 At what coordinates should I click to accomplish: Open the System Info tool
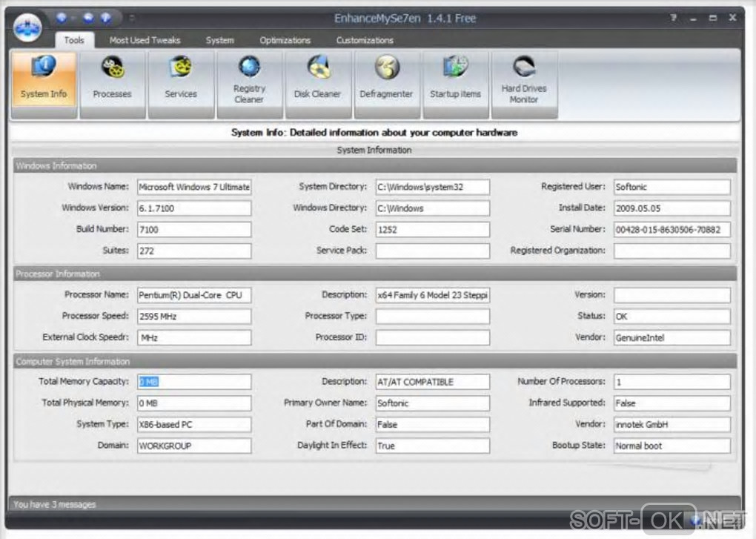click(44, 85)
